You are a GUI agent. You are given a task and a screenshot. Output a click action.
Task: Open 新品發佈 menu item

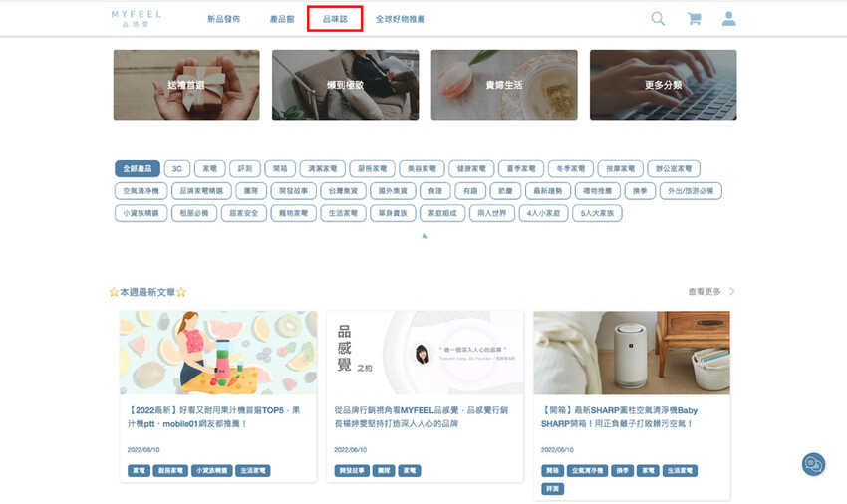point(223,19)
